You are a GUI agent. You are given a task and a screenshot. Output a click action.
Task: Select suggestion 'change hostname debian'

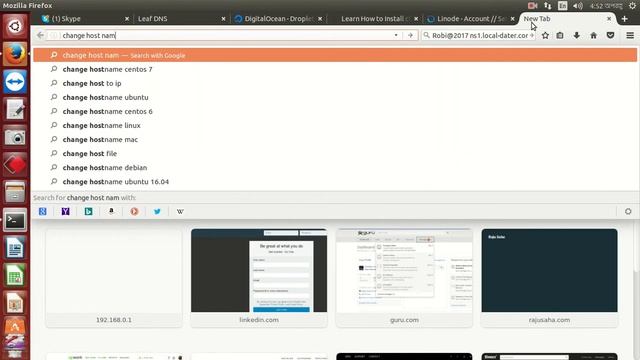pos(335,167)
